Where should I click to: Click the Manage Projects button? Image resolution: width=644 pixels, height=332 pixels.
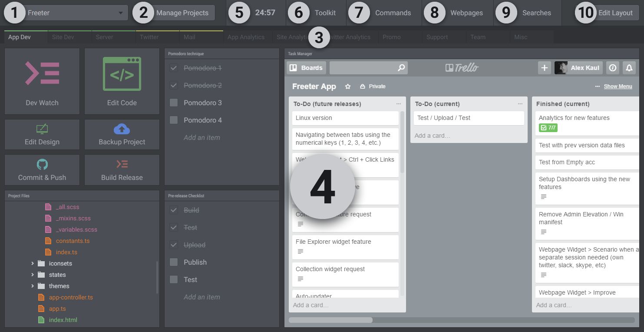(x=182, y=13)
